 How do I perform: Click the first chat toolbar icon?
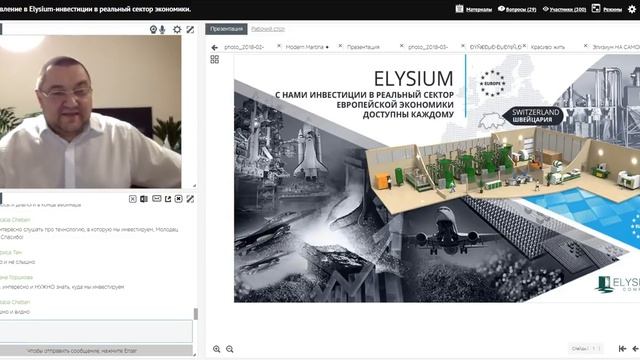[133, 199]
